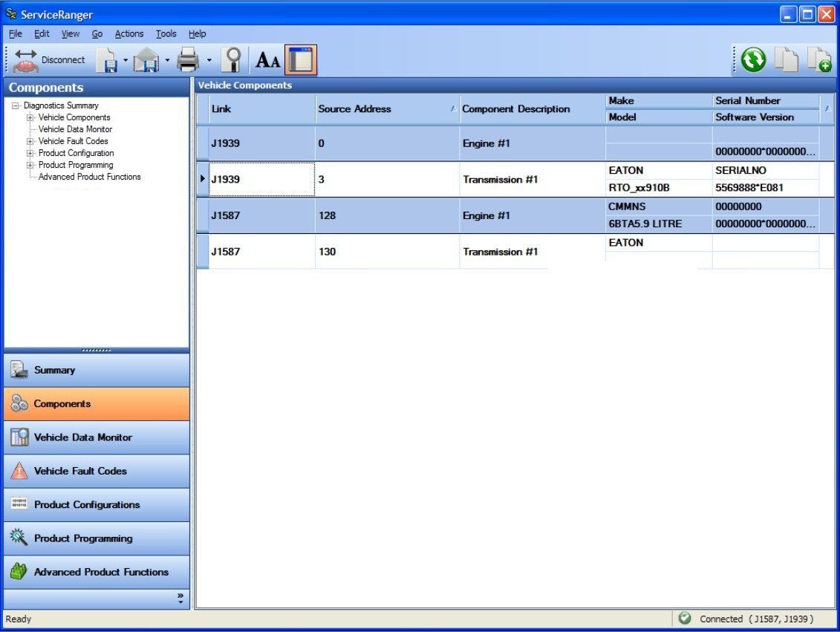Screen dimensions: 840x632
Task: Click the save report floppy icon
Action: (107, 60)
